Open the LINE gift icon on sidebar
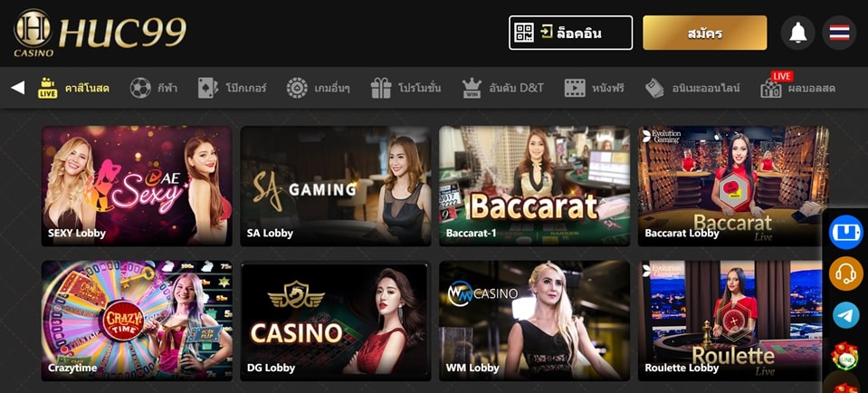Image resolution: width=868 pixels, height=393 pixels. 845,356
